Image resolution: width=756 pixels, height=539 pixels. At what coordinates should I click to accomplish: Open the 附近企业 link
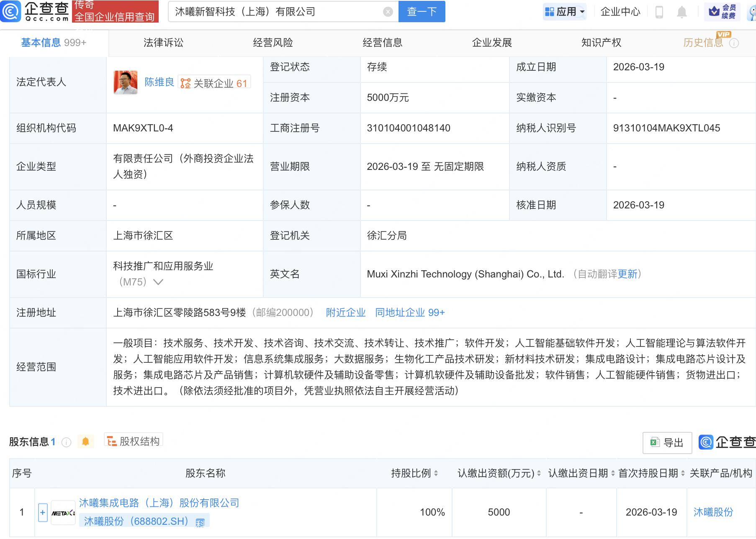345,313
